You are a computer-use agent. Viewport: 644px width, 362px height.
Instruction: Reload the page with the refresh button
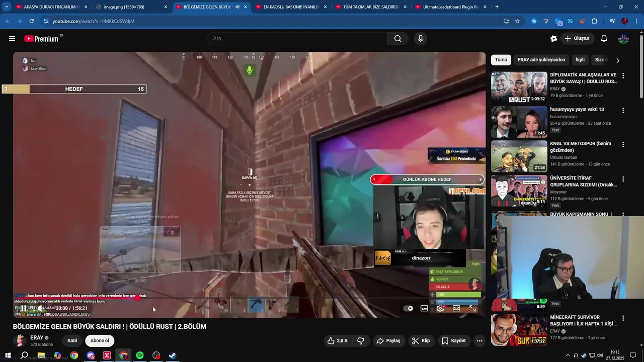pos(31,21)
